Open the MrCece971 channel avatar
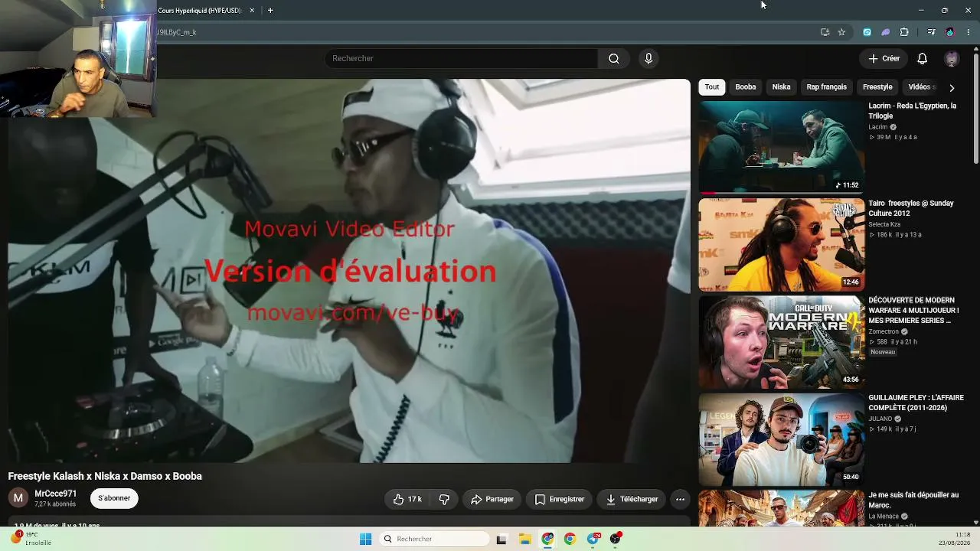This screenshot has height=551, width=980. pos(18,498)
